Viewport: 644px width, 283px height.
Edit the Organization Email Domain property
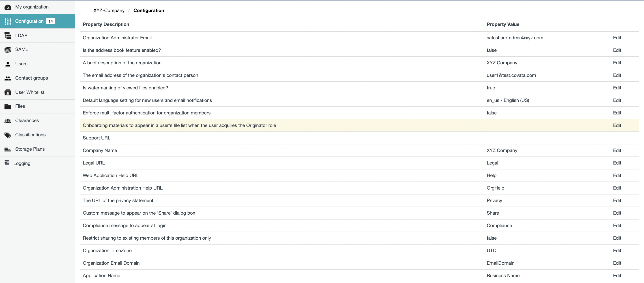click(x=617, y=263)
